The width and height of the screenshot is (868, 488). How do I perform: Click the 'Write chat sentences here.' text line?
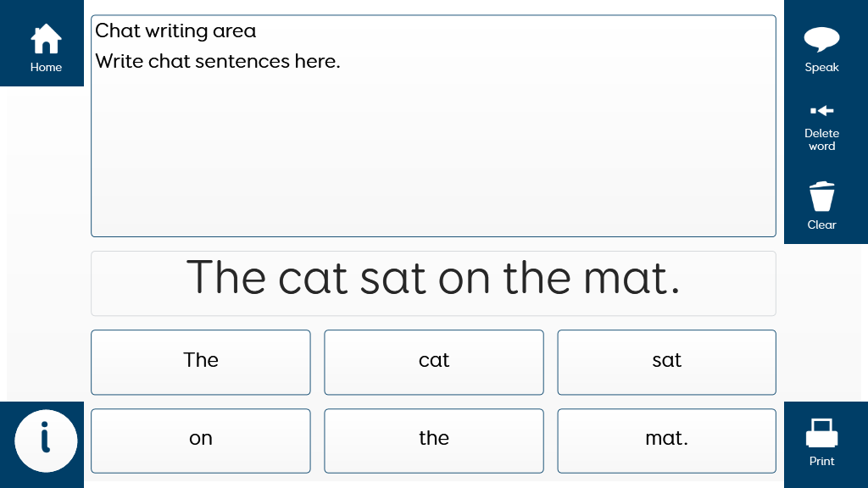218,61
